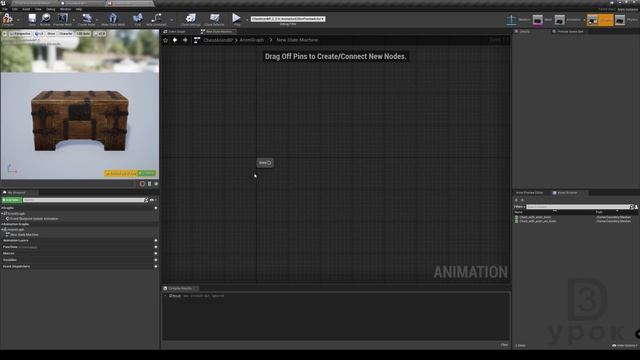Click the Save icon in the toolbar

click(32, 19)
